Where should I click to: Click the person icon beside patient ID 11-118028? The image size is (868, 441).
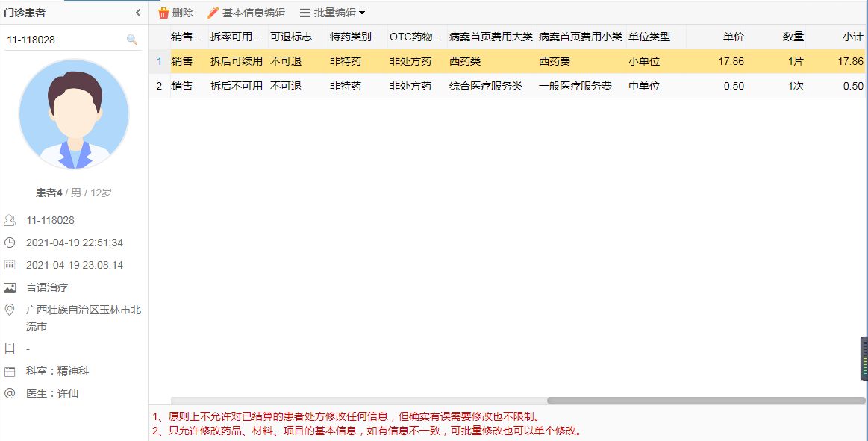pos(10,220)
